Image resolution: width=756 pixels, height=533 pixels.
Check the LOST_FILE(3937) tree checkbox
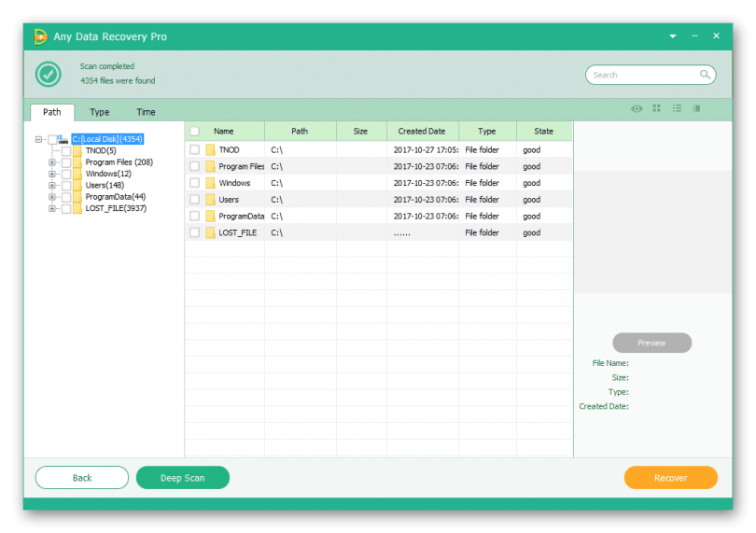click(66, 209)
